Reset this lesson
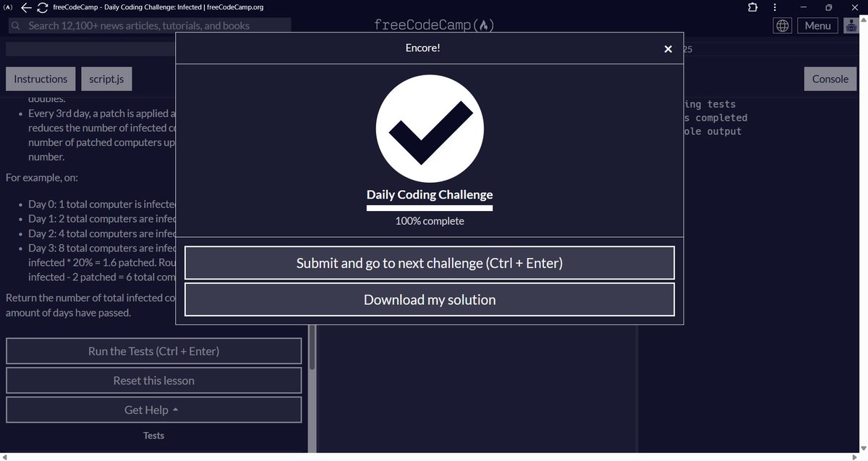Image resolution: width=868 pixels, height=461 pixels. (x=153, y=380)
